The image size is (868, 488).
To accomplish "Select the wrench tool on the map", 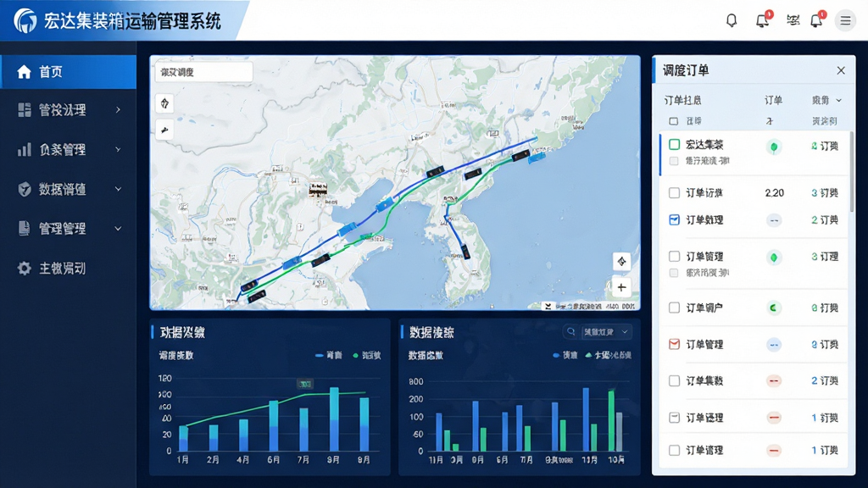I will tap(164, 130).
